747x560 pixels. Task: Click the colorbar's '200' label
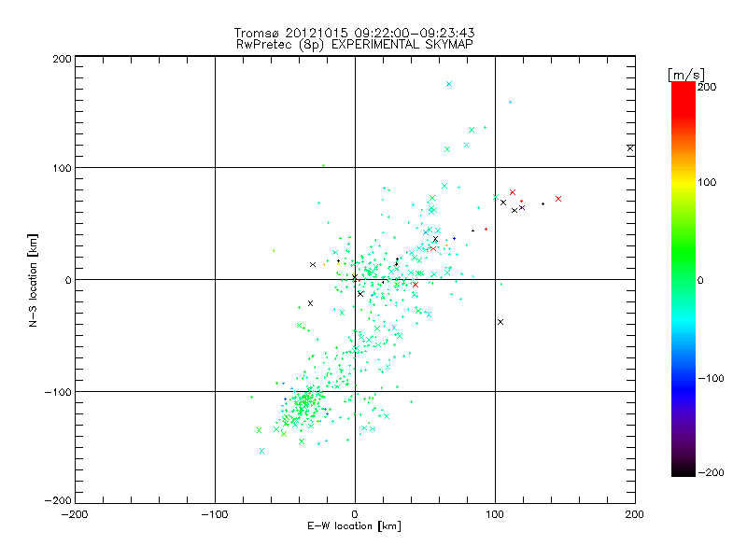[x=707, y=87]
